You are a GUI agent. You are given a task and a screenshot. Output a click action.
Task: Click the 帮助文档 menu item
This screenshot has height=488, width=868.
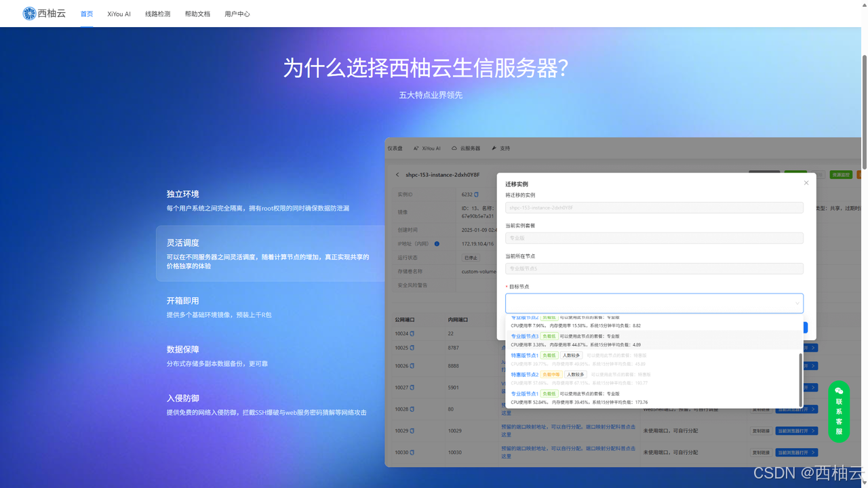(x=197, y=14)
